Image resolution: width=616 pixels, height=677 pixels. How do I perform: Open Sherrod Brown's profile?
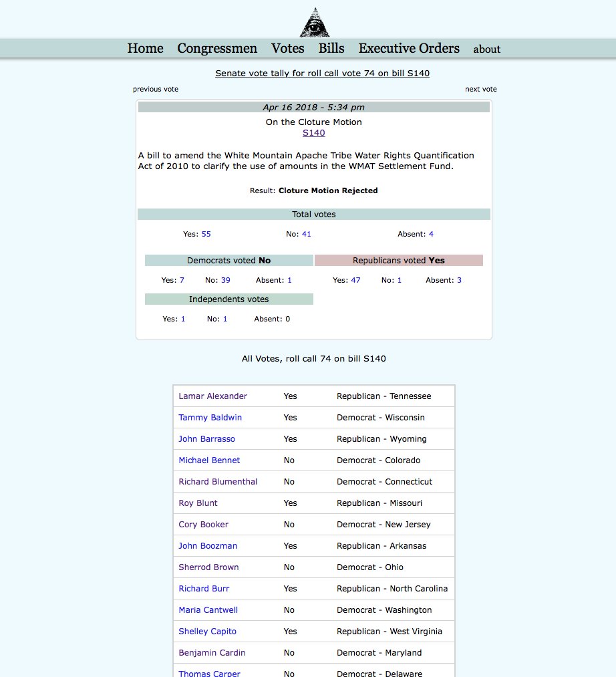pyautogui.click(x=208, y=567)
